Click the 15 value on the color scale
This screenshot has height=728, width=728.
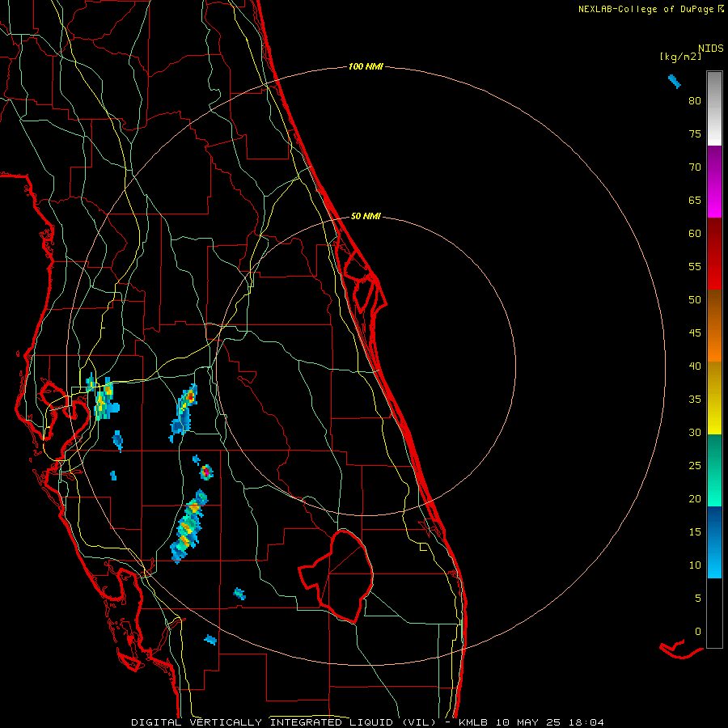[x=695, y=531]
